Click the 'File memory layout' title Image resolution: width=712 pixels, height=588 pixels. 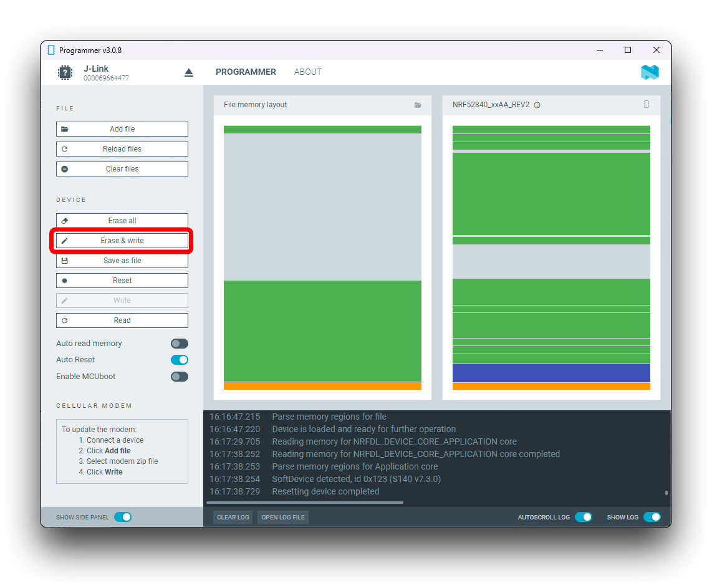click(x=255, y=105)
